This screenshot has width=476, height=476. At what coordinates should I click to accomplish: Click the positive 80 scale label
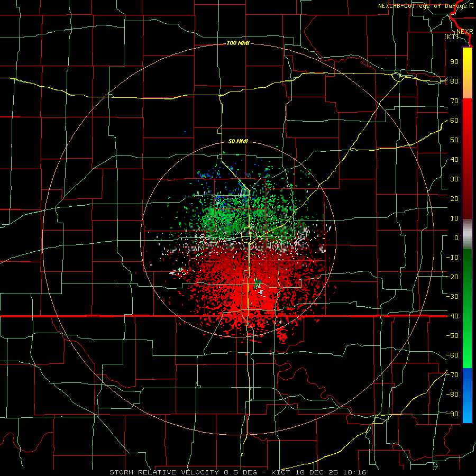[454, 81]
